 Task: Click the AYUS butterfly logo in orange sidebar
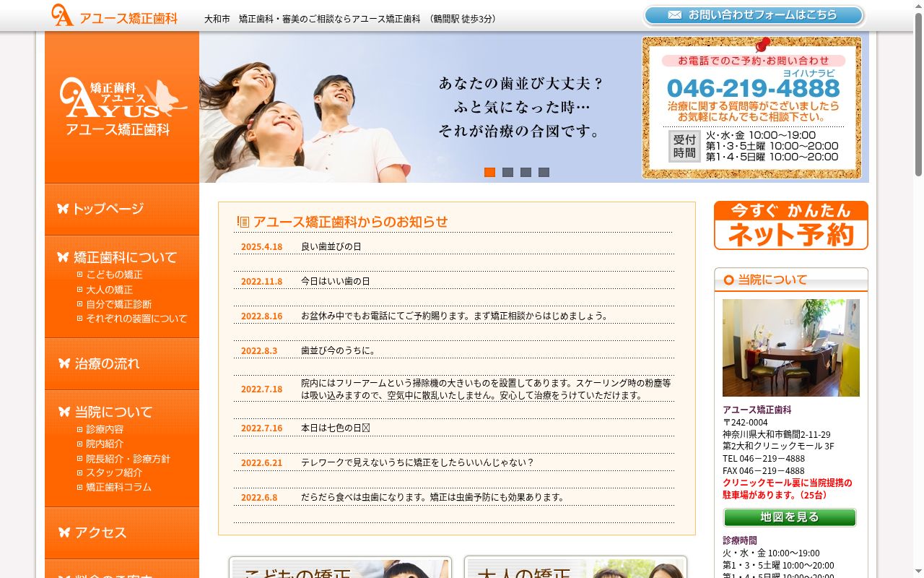122,107
